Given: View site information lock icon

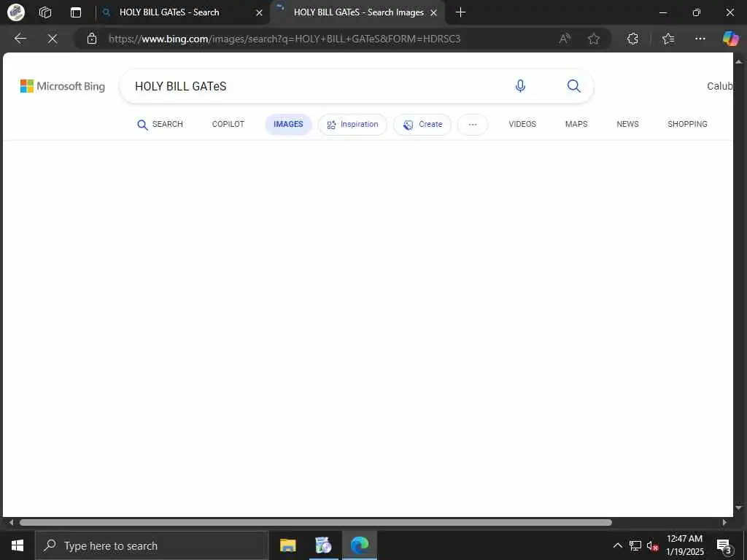Looking at the screenshot, I should click(92, 39).
